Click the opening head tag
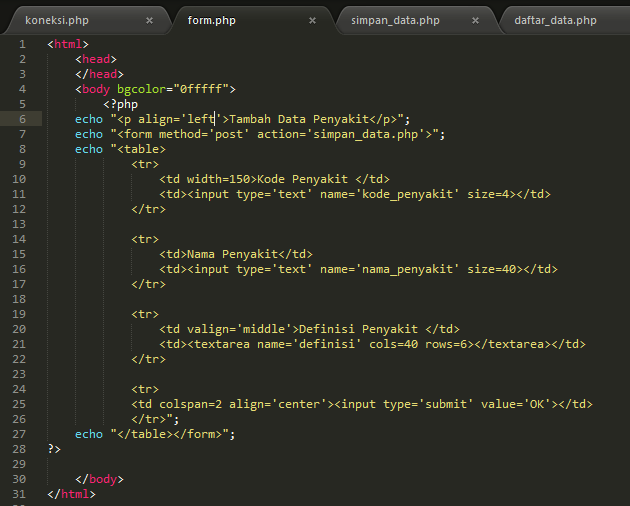This screenshot has width=630, height=506. point(96,59)
